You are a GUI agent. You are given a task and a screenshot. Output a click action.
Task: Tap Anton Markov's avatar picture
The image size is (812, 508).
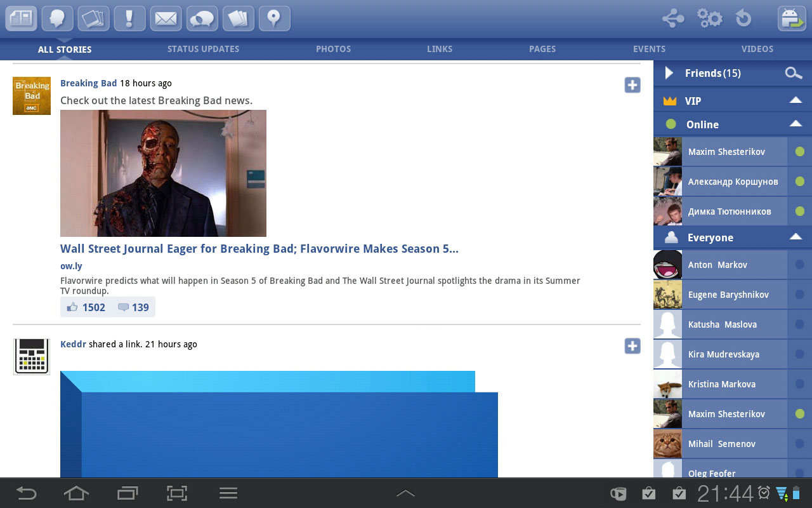(x=667, y=265)
